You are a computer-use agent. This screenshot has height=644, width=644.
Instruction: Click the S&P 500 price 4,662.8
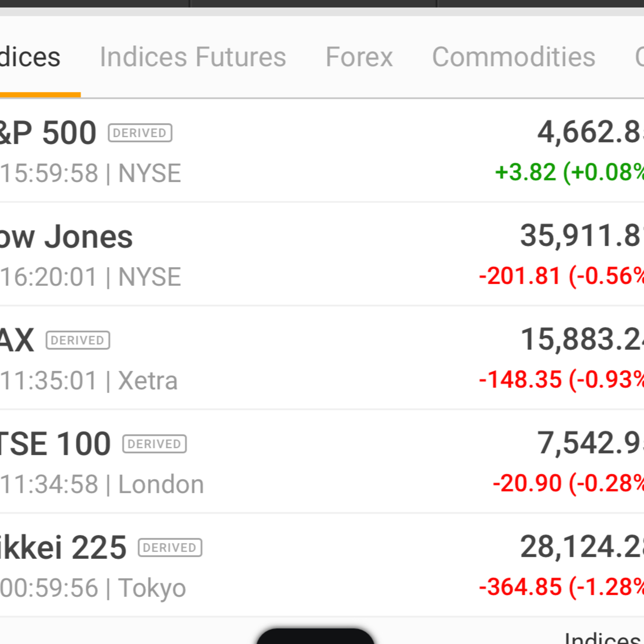(590, 132)
